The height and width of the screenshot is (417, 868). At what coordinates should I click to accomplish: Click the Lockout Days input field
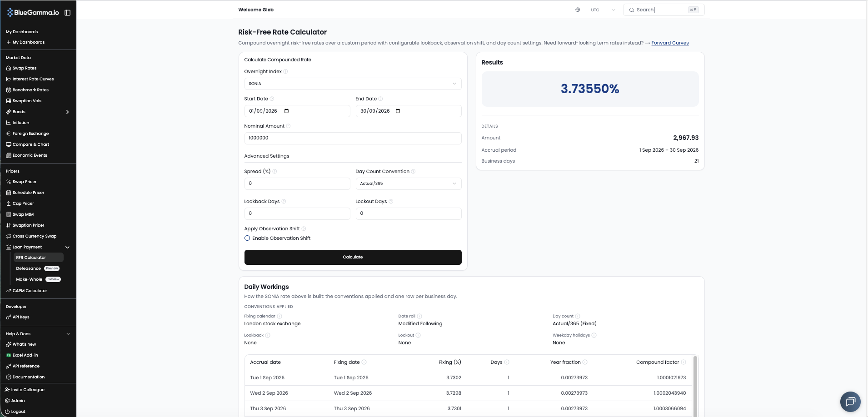point(408,213)
